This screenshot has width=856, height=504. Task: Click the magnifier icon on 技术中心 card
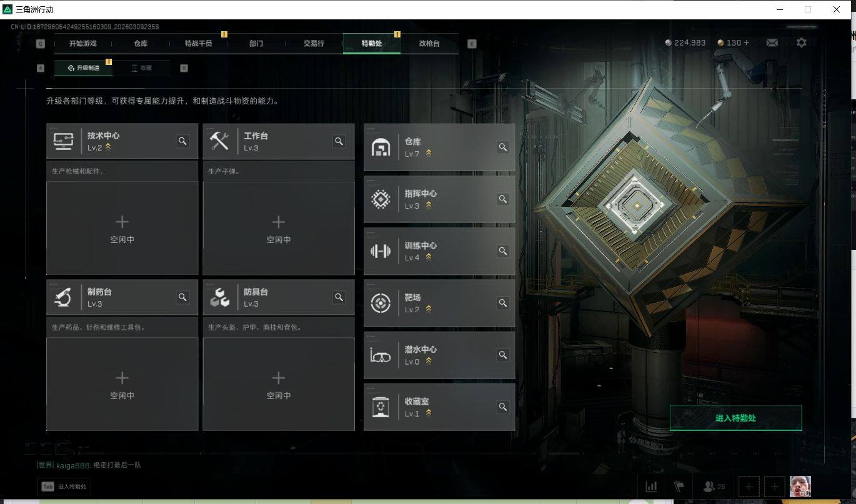coord(182,141)
